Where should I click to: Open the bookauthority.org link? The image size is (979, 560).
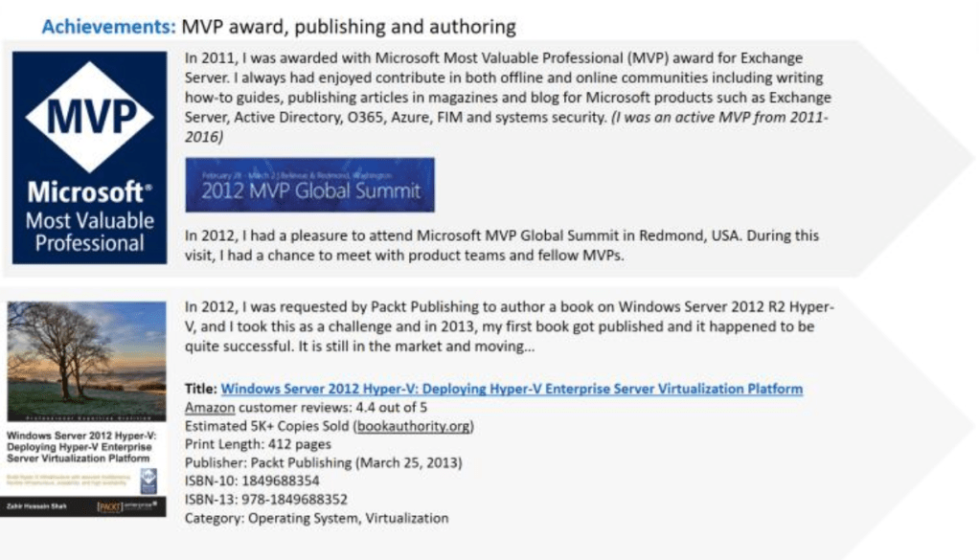coord(413,425)
